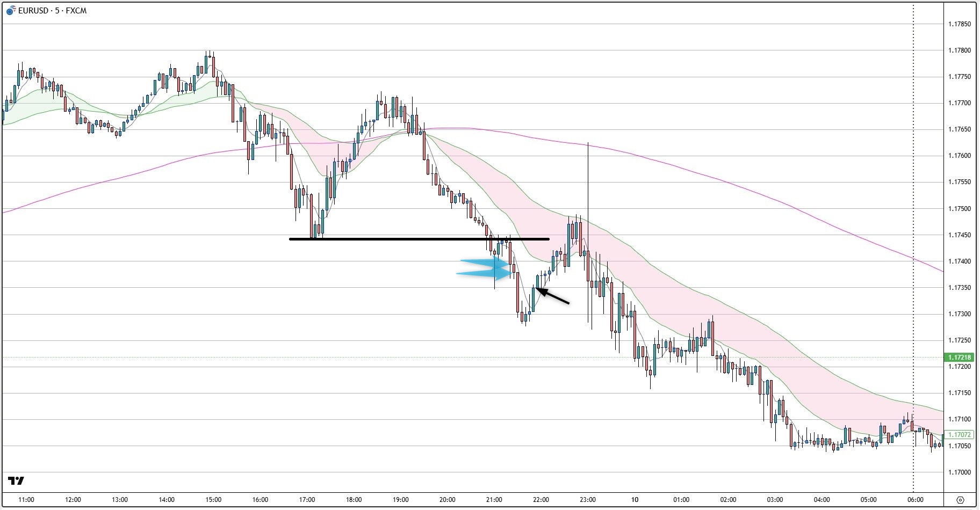
Task: Click the date marker 10 on the time axis
Action: [635, 500]
